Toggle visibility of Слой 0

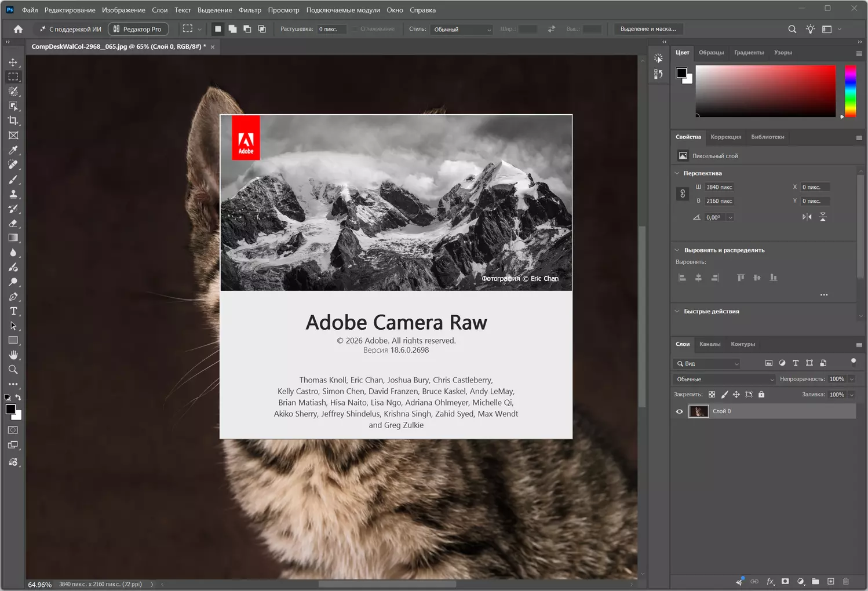[x=679, y=411]
